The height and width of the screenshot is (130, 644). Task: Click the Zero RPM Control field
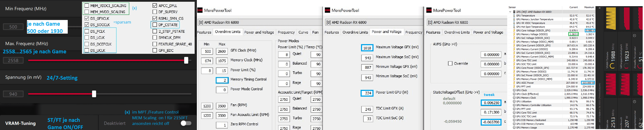click(222, 125)
